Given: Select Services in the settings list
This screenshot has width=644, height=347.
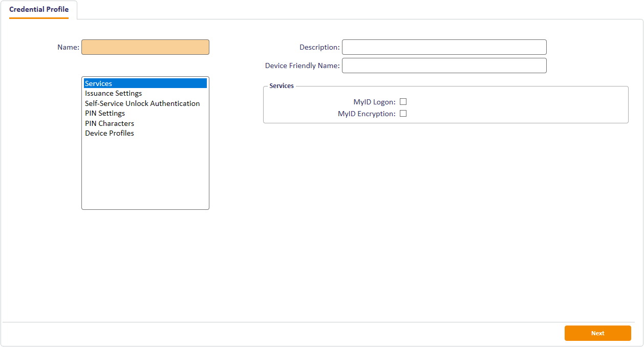Looking at the screenshot, I should coord(99,83).
